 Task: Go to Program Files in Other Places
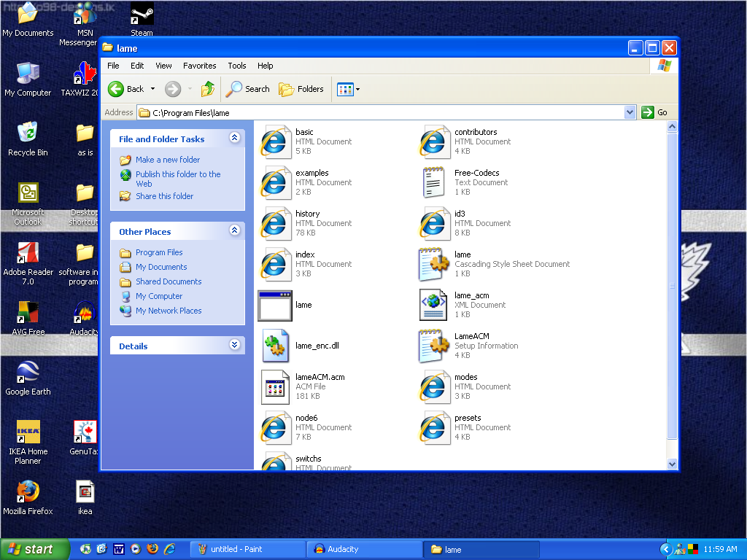coord(159,252)
